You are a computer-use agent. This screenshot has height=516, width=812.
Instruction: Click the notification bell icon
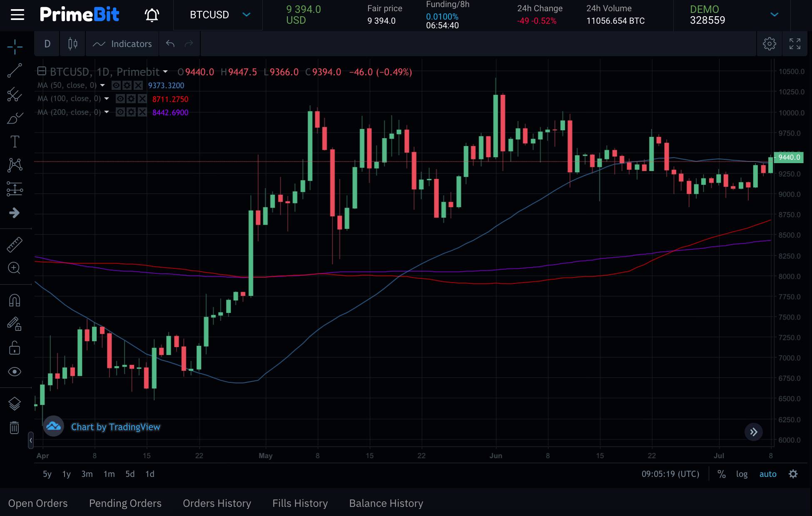tap(152, 15)
